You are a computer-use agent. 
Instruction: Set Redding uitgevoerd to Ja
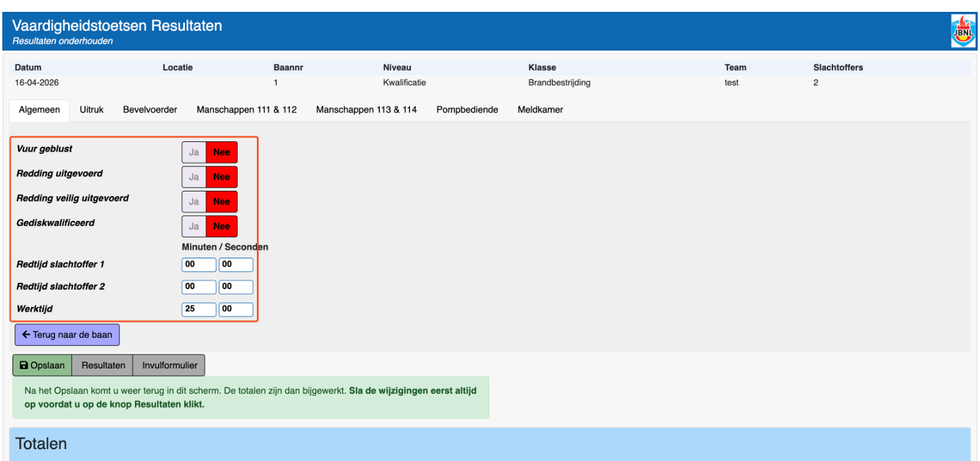coord(194,177)
